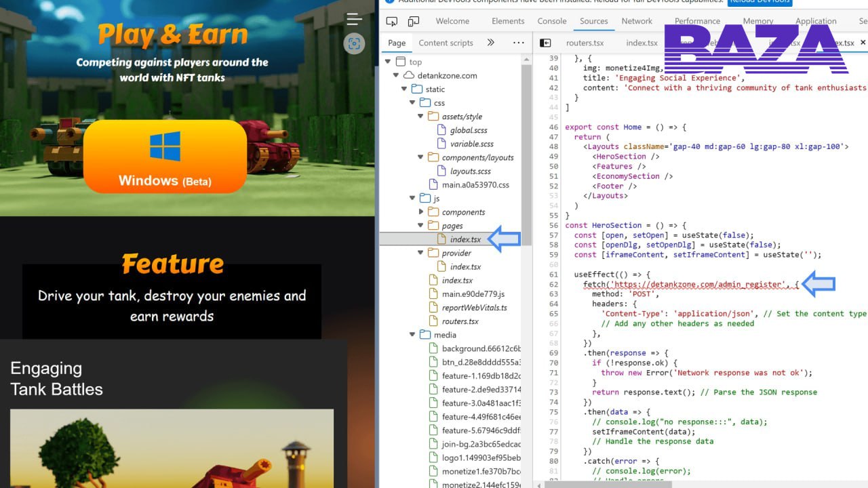Collapse the css folder in tree
Image resolution: width=868 pixels, height=488 pixels.
[413, 103]
